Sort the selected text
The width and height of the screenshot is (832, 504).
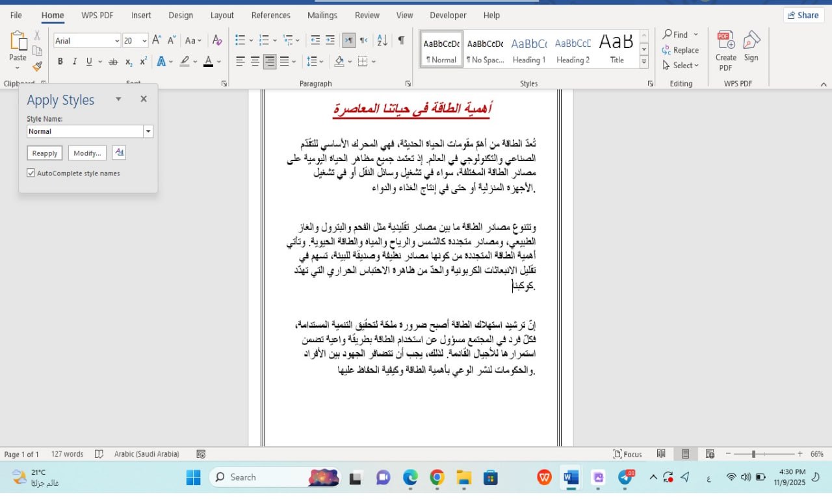coord(382,40)
